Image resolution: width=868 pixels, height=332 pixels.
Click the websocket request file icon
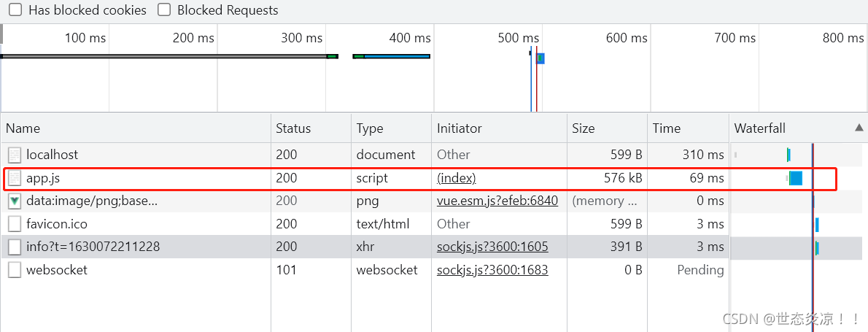click(x=15, y=270)
